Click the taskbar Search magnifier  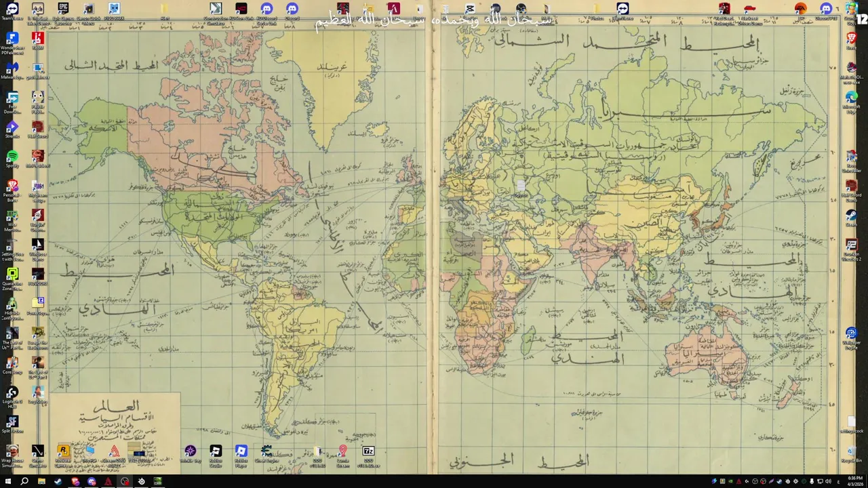[x=24, y=481]
